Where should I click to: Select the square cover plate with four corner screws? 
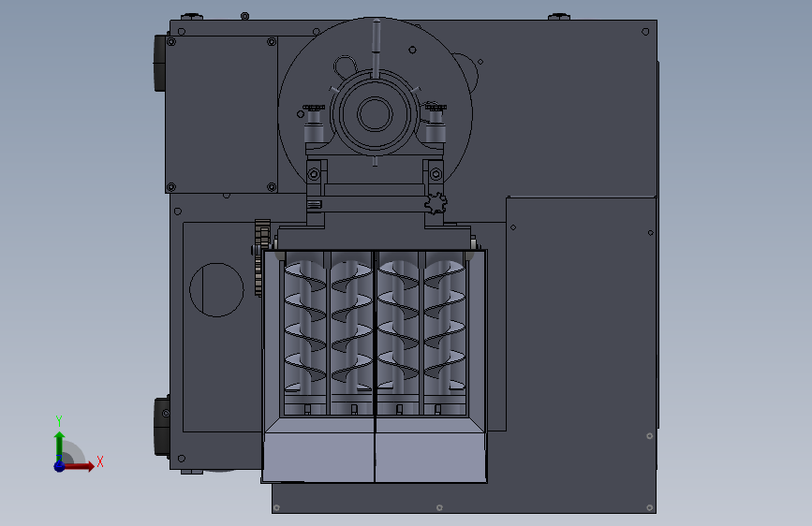pos(221,114)
